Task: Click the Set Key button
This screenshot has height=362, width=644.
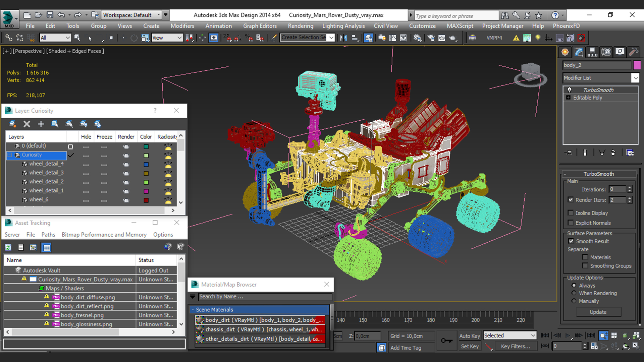Action: pyautogui.click(x=470, y=346)
